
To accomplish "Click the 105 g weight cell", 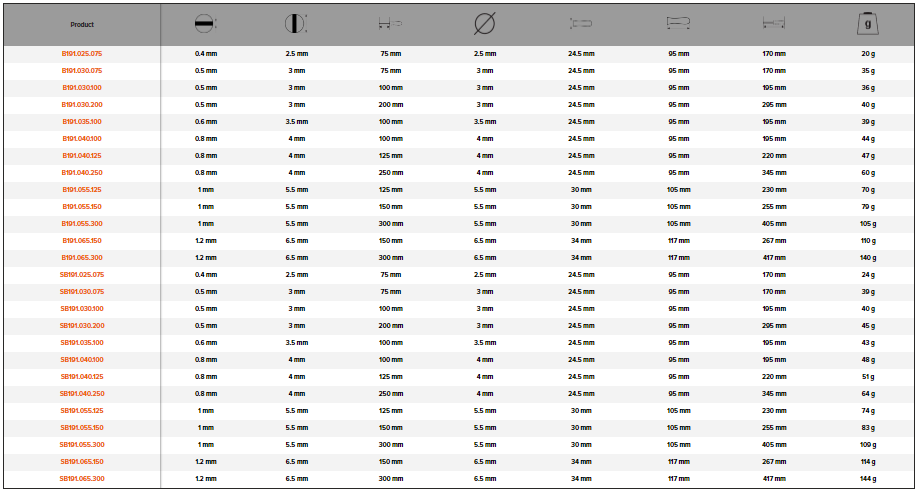I will pyautogui.click(x=867, y=224).
